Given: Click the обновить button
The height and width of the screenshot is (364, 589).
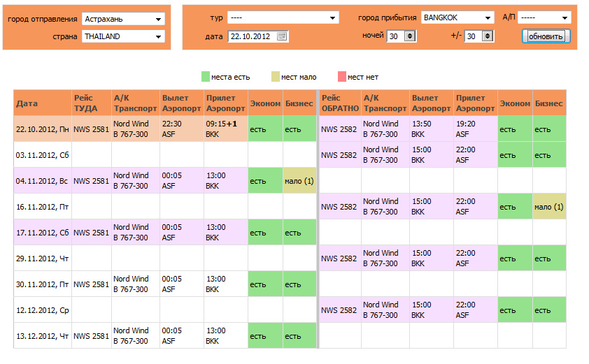Looking at the screenshot, I should tap(546, 36).
